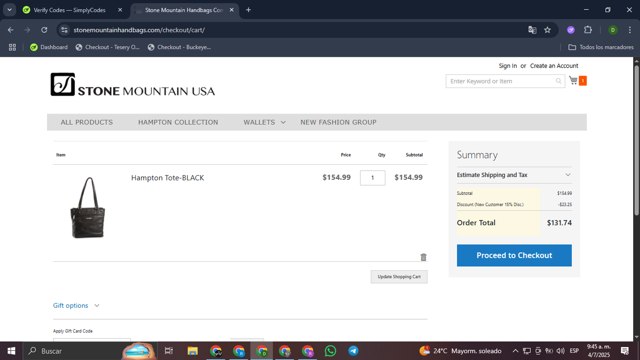Click Proceed to Checkout button
Image resolution: width=640 pixels, height=360 pixels.
[x=514, y=256]
